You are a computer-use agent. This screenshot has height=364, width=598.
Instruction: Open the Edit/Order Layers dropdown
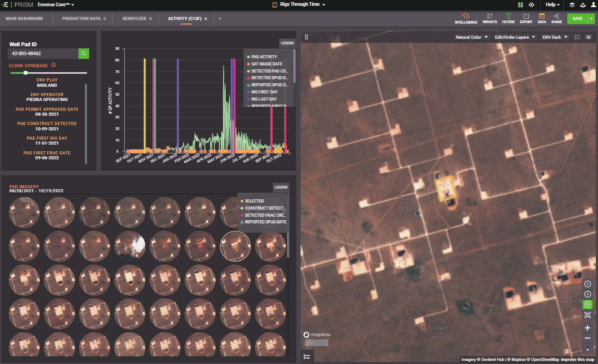[x=515, y=37]
